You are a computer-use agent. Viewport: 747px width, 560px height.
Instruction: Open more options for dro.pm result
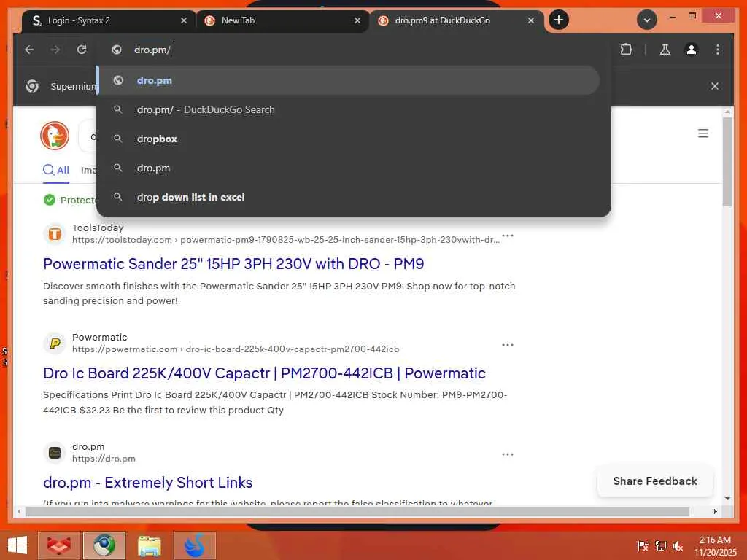[508, 454]
